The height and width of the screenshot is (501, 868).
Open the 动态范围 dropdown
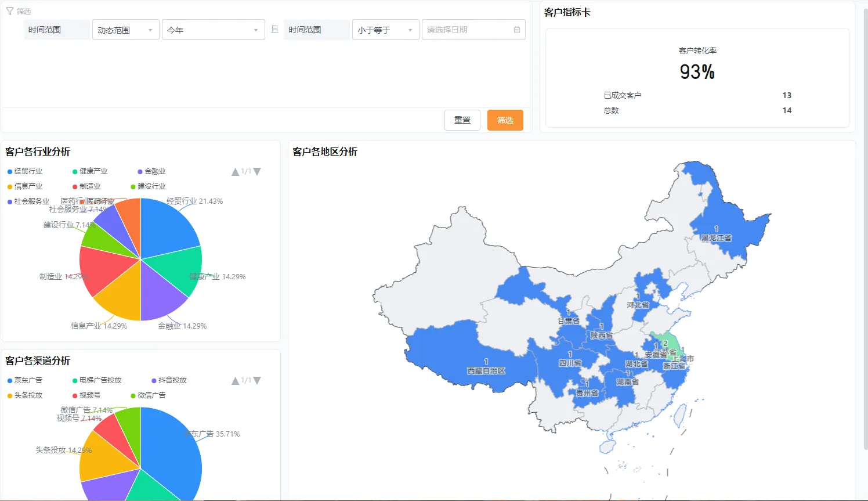coord(125,29)
